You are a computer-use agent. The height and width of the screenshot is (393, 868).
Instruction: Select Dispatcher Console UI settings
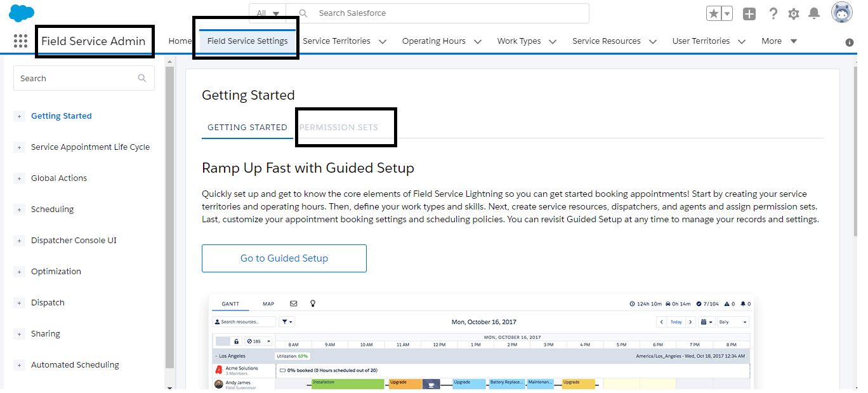pos(74,240)
